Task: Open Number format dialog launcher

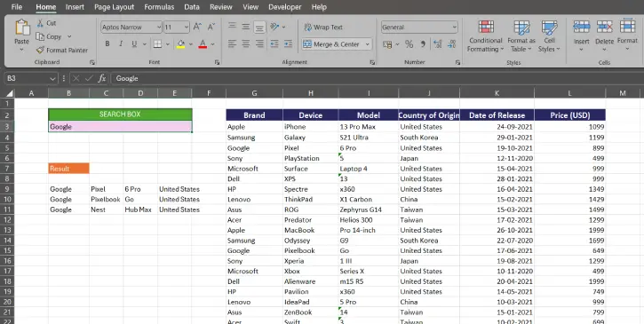Action: (457, 62)
